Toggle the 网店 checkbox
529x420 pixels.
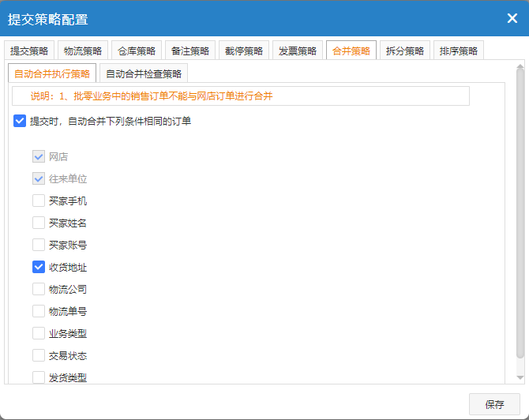coord(39,156)
